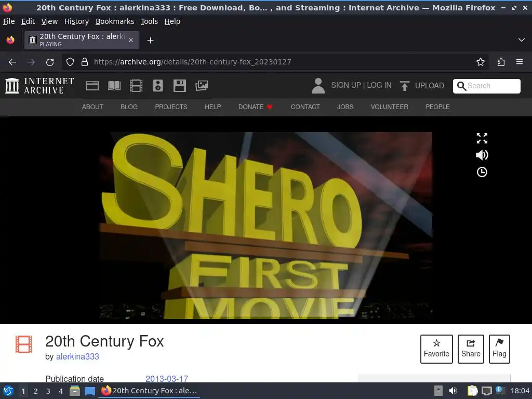
Task: Open the DONATE nav link
Action: coord(255,107)
